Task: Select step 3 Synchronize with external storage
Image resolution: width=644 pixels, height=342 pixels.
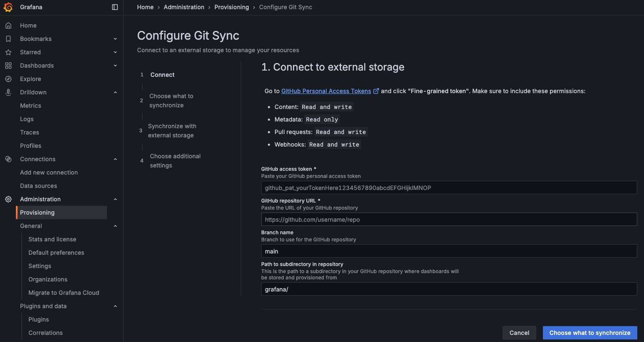Action: point(172,131)
